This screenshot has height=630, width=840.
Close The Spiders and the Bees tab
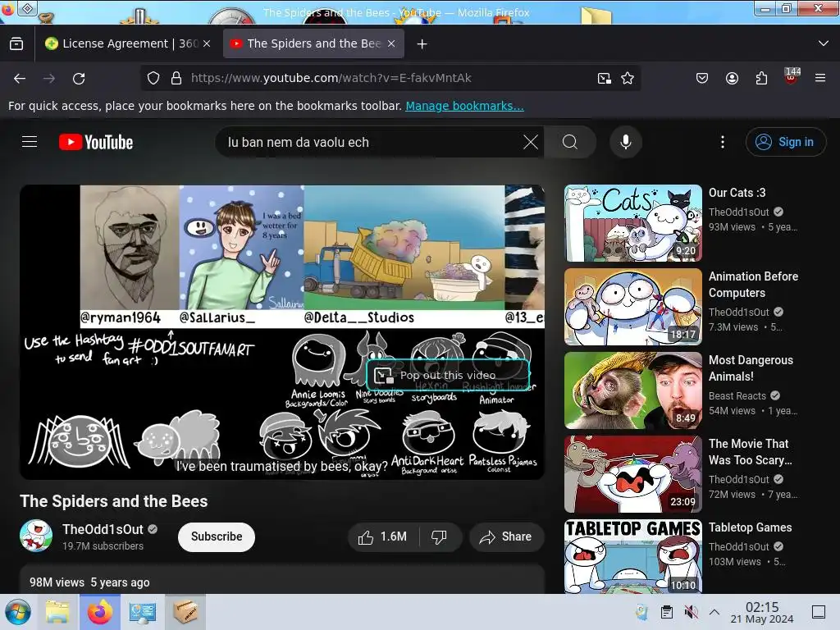click(x=391, y=44)
